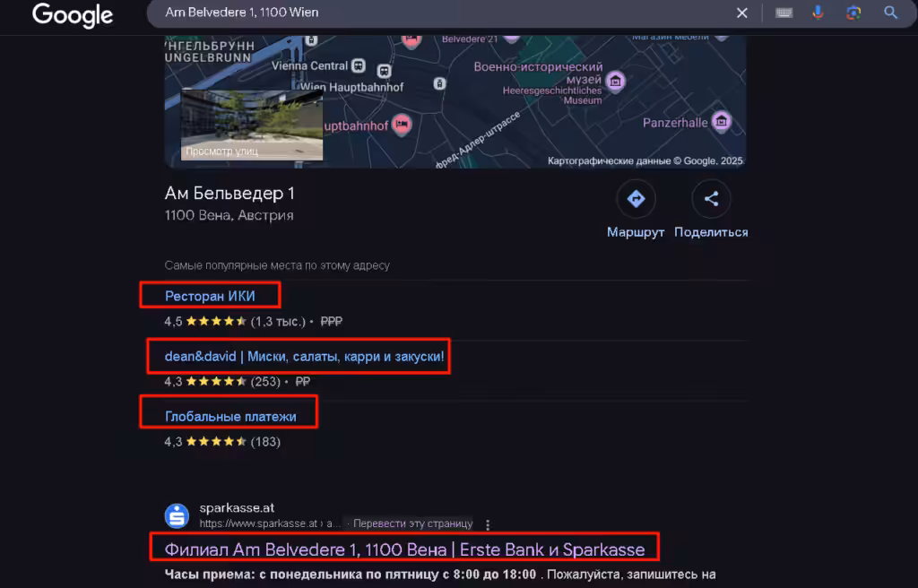Click the Wien Hauptbahnhof train icon
Image resolution: width=918 pixels, height=588 pixels.
(x=384, y=72)
